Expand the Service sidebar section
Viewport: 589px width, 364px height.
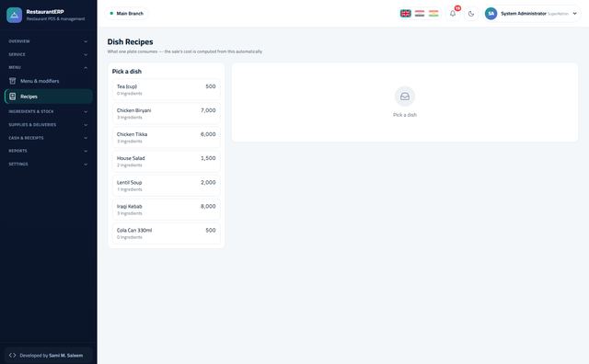click(x=48, y=54)
